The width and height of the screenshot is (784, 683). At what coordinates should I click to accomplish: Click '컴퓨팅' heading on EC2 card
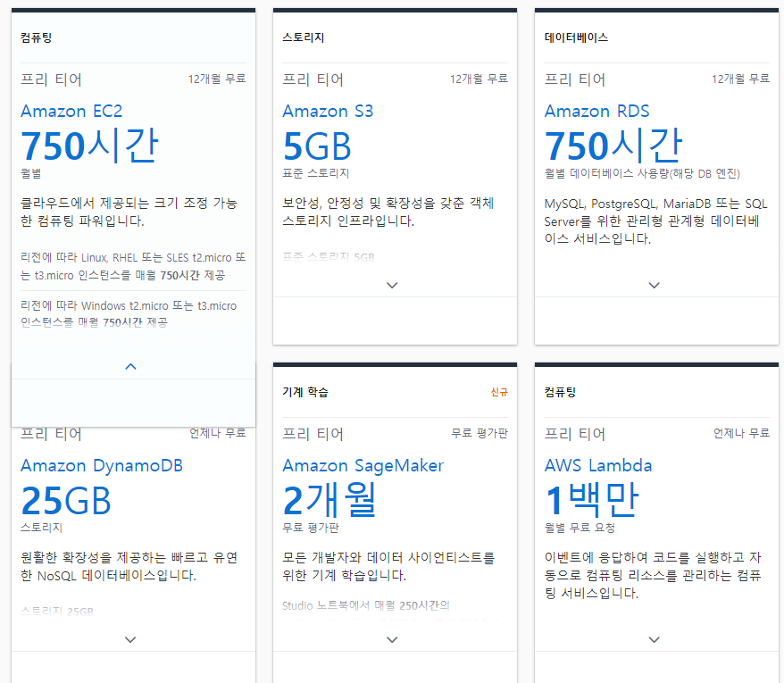pos(36,37)
